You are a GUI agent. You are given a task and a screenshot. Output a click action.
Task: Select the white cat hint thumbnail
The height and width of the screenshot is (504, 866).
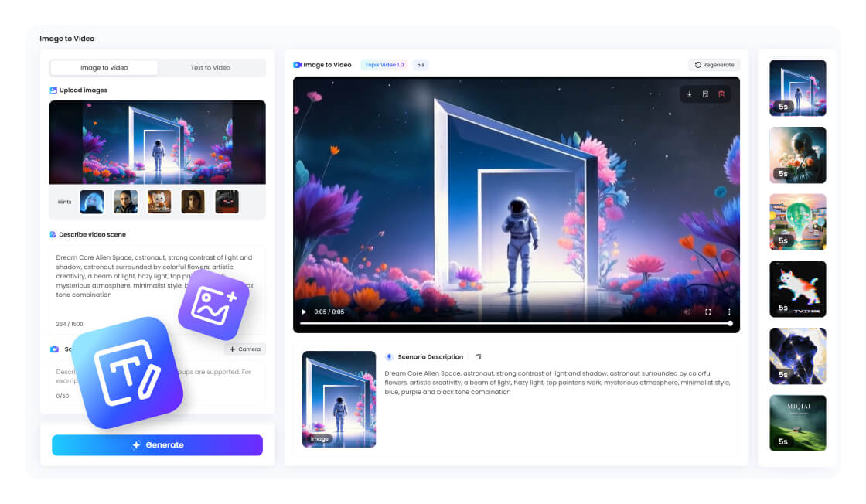click(159, 202)
